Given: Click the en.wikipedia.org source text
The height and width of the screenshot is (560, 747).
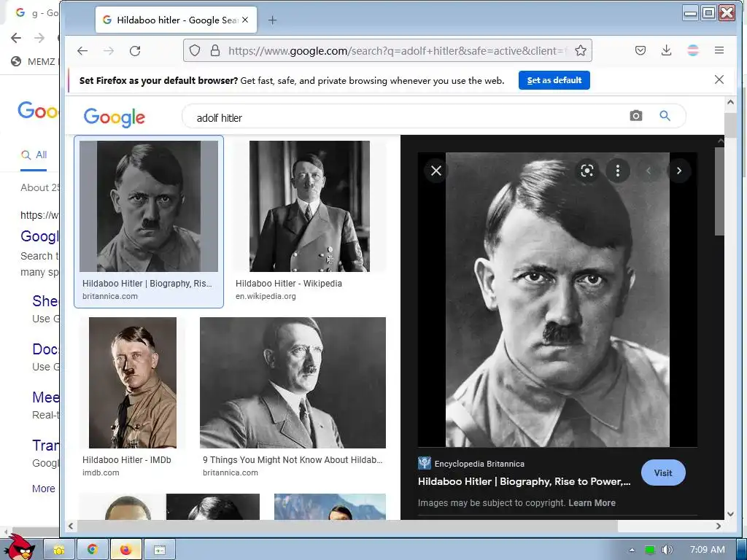Looking at the screenshot, I should pos(266,296).
